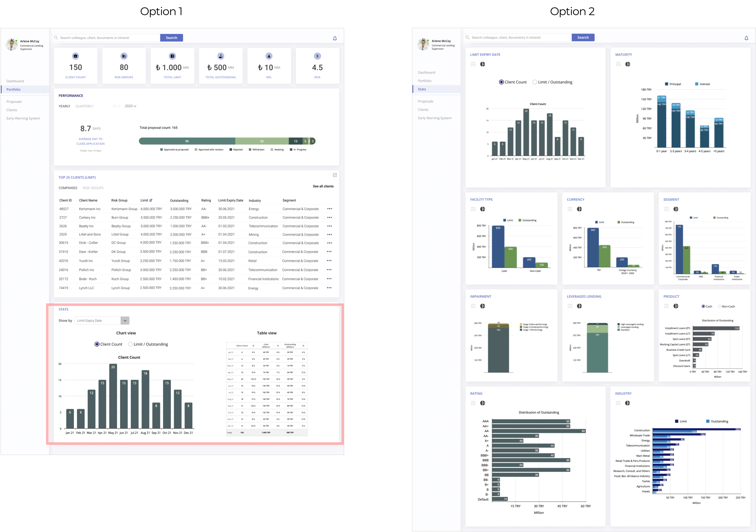Click See all clients link
Viewport: 756px width, 532px height.
click(323, 186)
